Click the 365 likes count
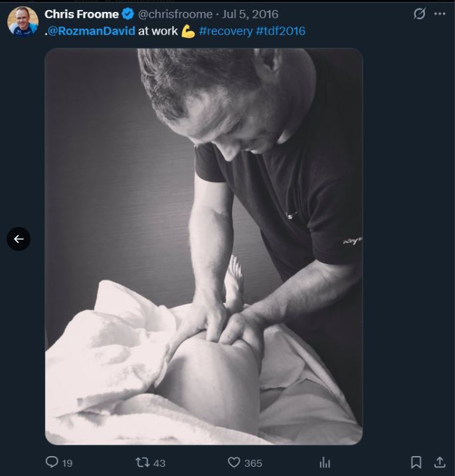Viewport: 455px width, 476px height. pyautogui.click(x=253, y=463)
